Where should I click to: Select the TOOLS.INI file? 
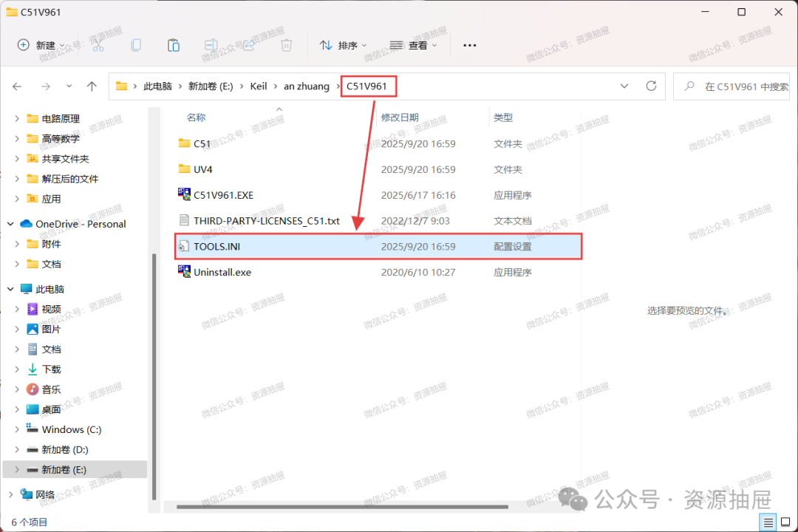pos(378,246)
